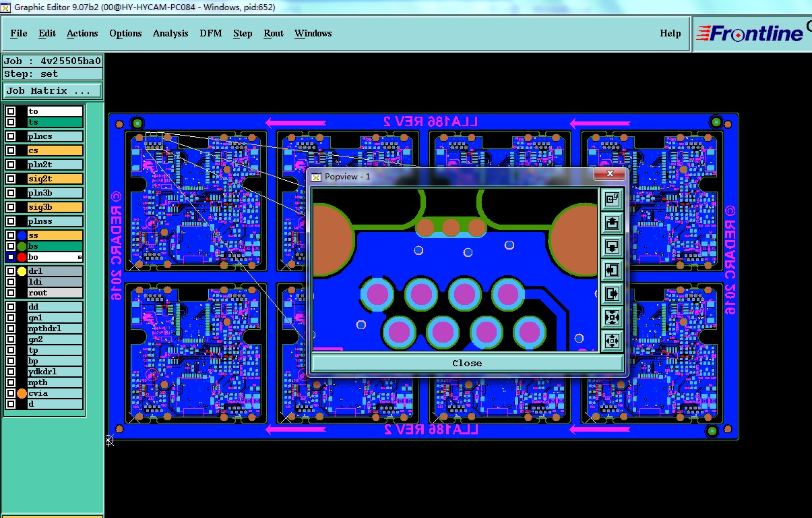Toggle the checkbox for layer cvia

coord(11,393)
